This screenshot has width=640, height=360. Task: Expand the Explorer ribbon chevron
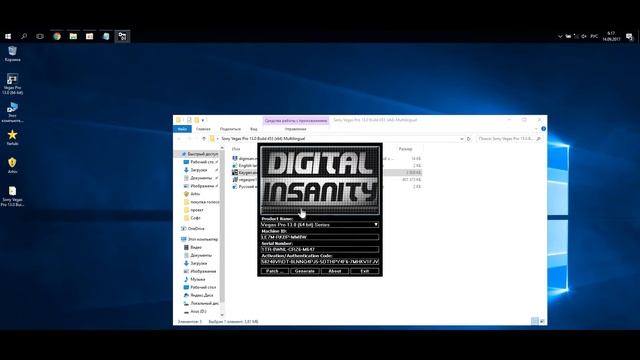pyautogui.click(x=536, y=129)
